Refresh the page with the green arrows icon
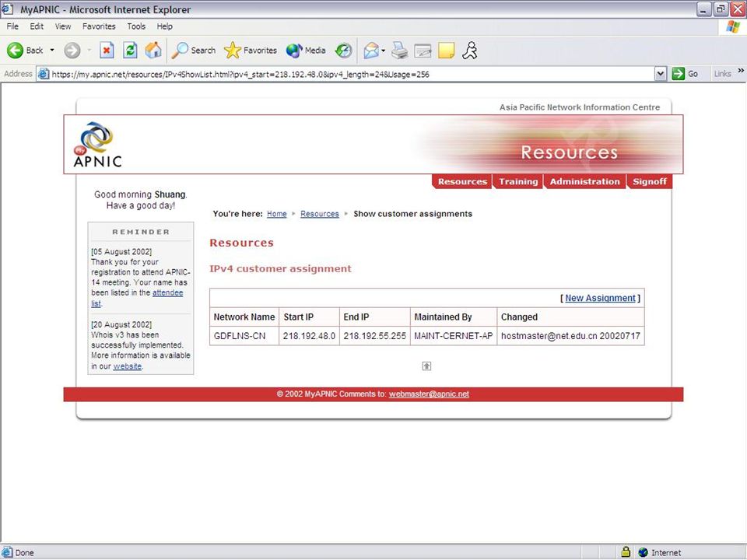This screenshot has width=747, height=560. click(130, 50)
